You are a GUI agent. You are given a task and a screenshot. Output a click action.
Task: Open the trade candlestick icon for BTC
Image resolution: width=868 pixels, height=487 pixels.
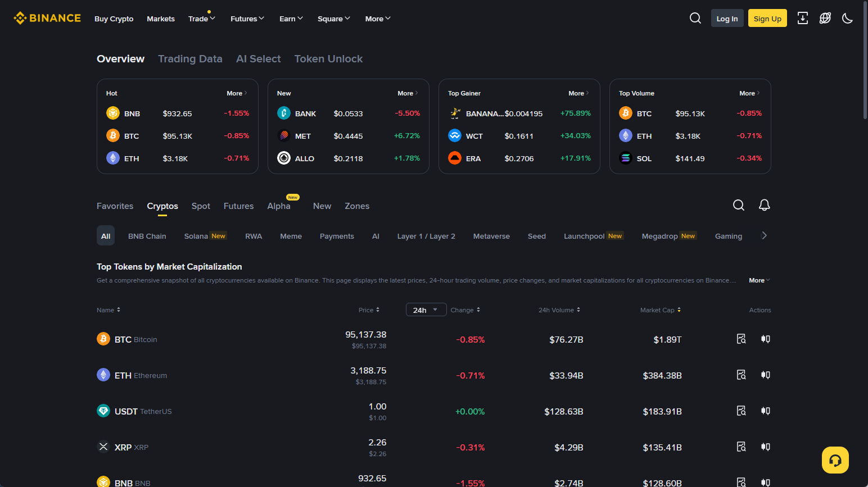[765, 339]
